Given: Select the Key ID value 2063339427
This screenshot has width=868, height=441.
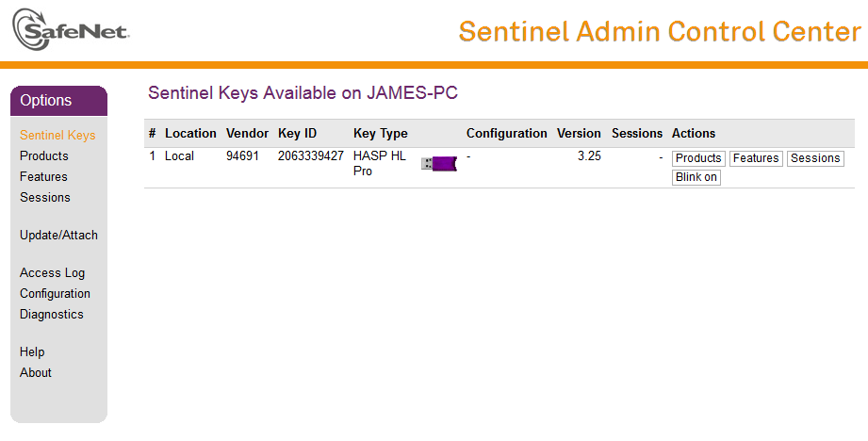Looking at the screenshot, I should click(x=310, y=155).
